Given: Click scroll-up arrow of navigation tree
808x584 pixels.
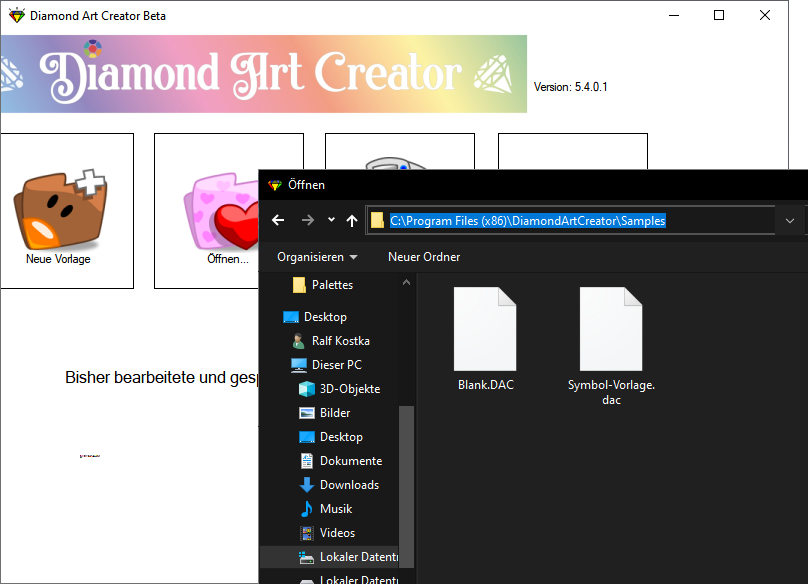Looking at the screenshot, I should pos(406,282).
